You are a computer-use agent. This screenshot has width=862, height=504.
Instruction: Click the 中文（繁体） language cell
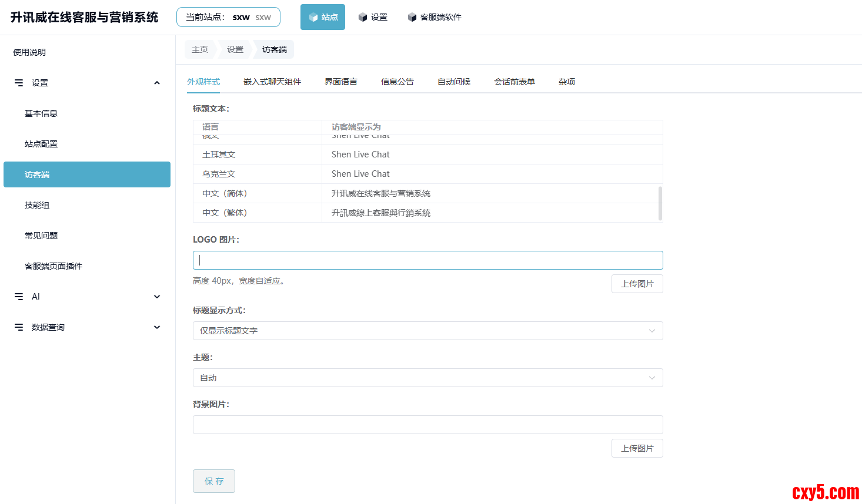tap(258, 213)
